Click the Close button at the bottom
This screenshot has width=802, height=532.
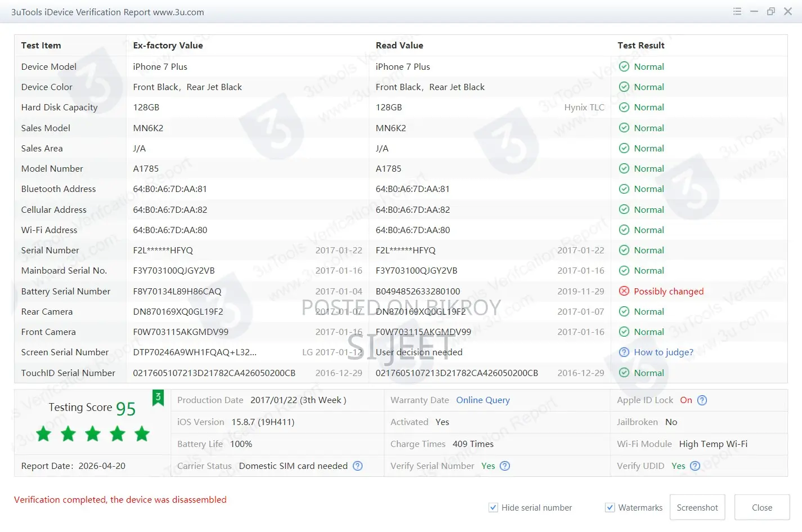tap(762, 507)
